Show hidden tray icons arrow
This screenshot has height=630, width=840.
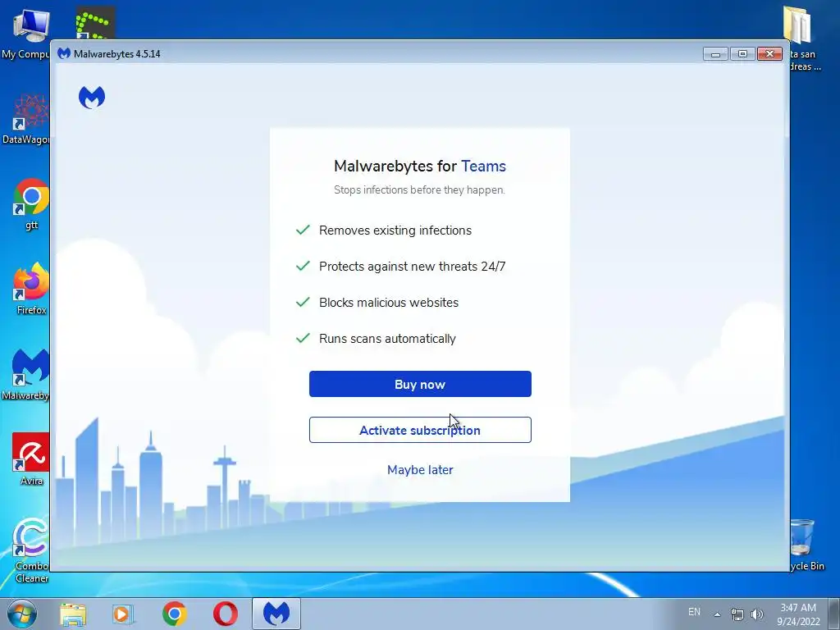tap(717, 614)
